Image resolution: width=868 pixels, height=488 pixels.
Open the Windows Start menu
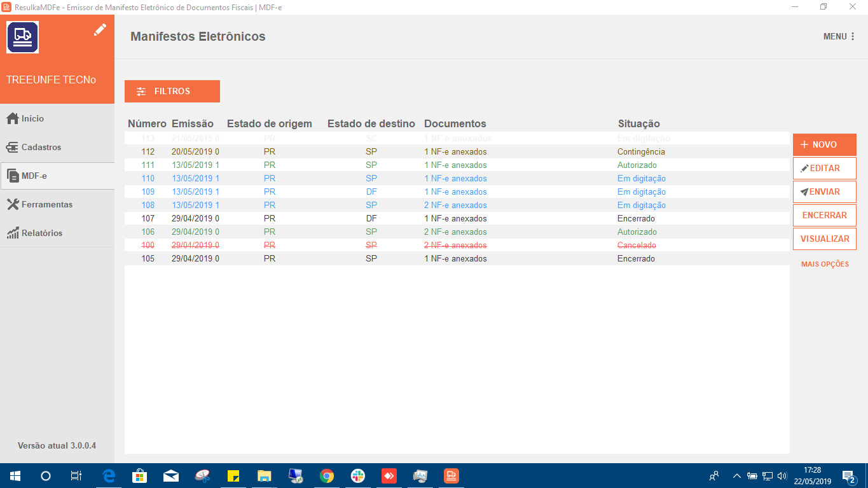click(13, 475)
